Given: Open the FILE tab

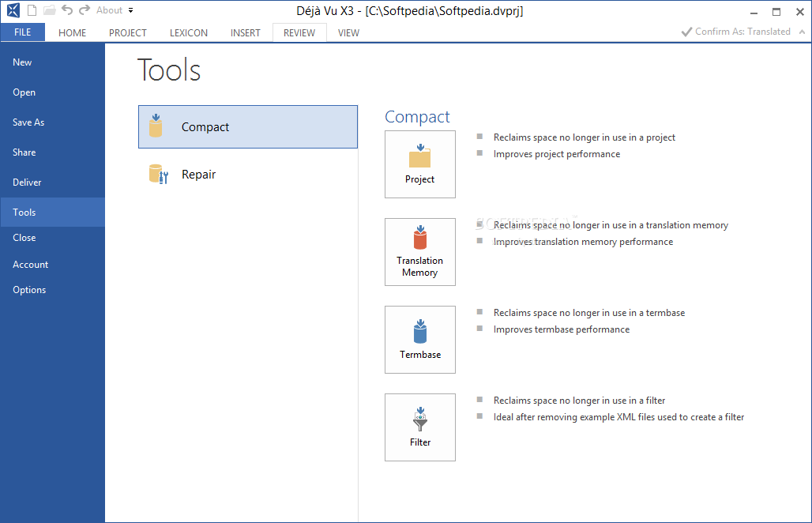Looking at the screenshot, I should 22,32.
